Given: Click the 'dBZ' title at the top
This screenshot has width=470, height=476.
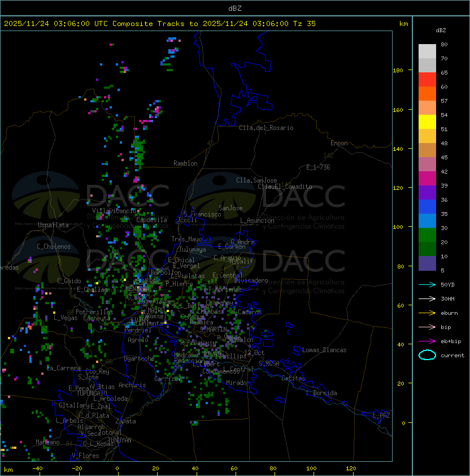Looking at the screenshot, I should (x=235, y=8).
